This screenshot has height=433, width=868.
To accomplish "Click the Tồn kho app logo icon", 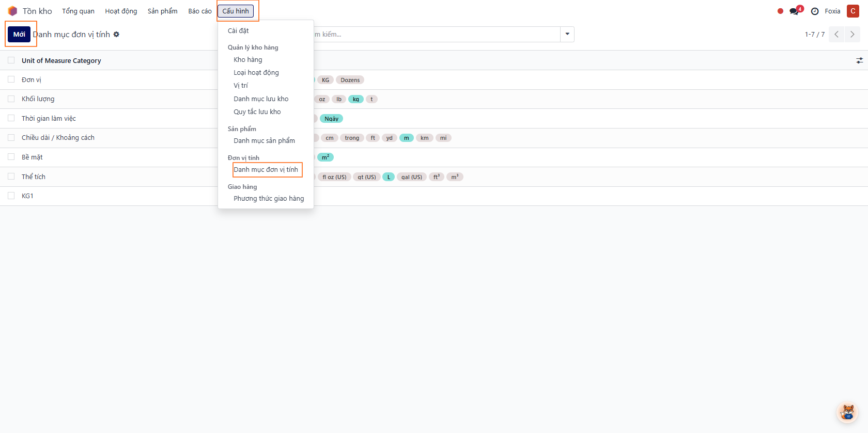I will pos(12,11).
